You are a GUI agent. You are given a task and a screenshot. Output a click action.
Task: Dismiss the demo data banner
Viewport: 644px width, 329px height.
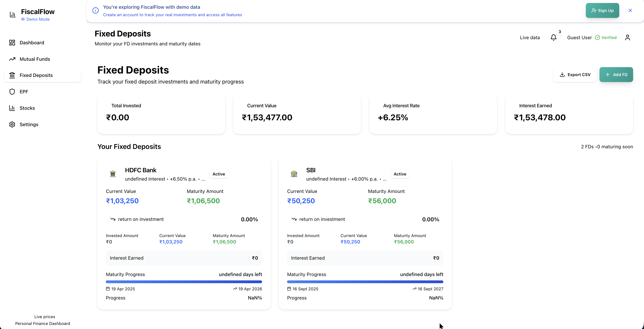[x=630, y=10]
